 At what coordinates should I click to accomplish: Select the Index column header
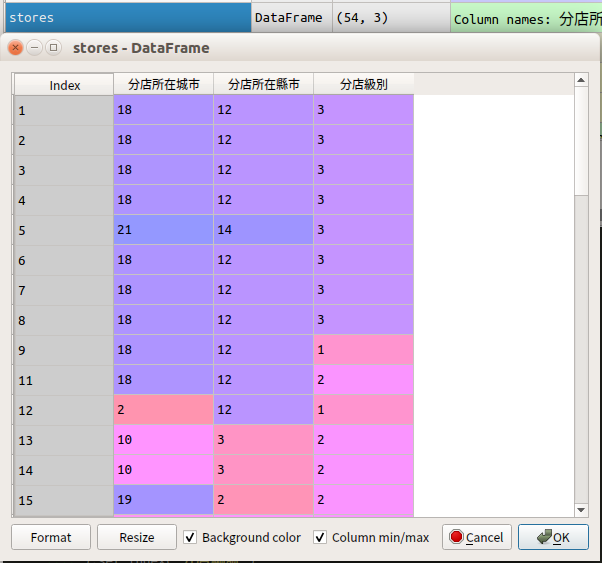tap(64, 85)
